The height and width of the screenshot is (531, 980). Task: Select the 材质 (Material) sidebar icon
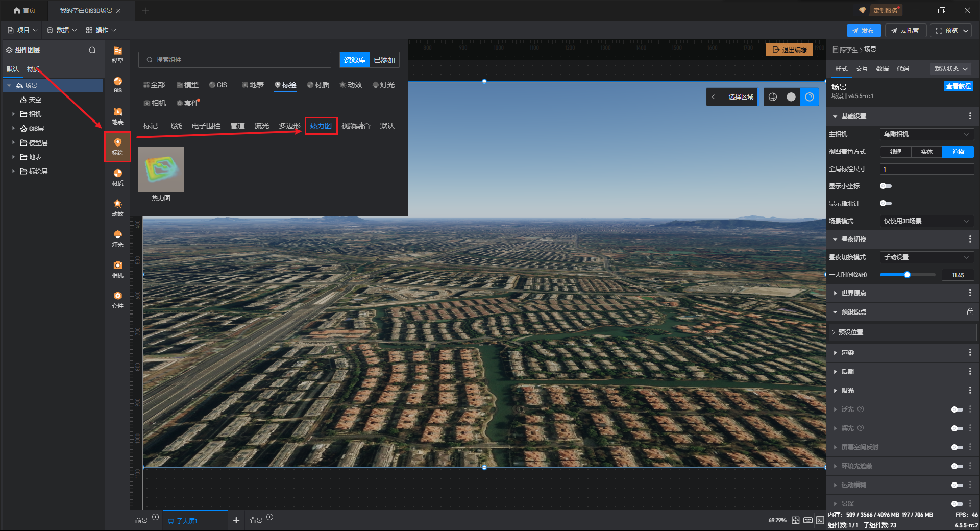tap(117, 177)
